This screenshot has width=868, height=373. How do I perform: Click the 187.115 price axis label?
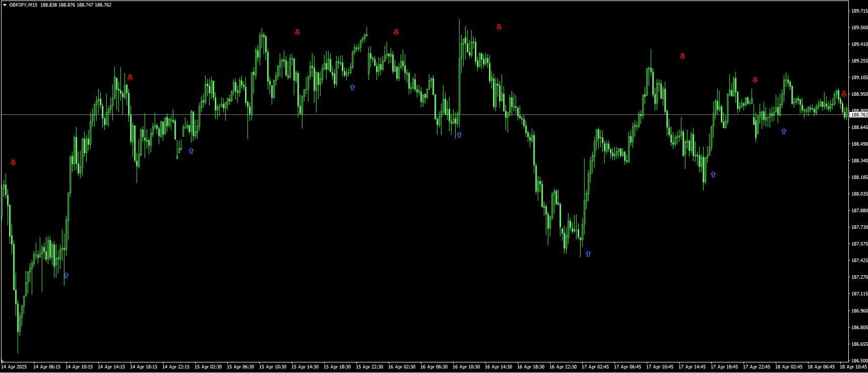point(859,294)
